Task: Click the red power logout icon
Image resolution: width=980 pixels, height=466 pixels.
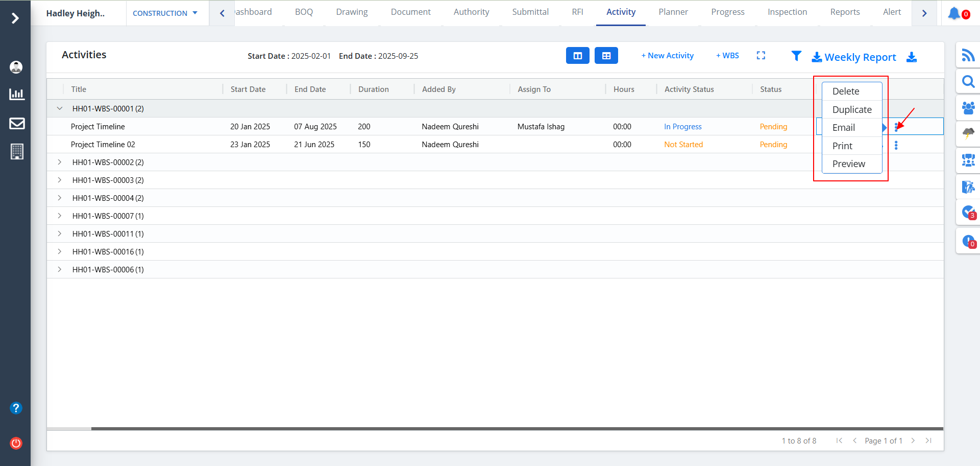Action: pyautogui.click(x=16, y=443)
